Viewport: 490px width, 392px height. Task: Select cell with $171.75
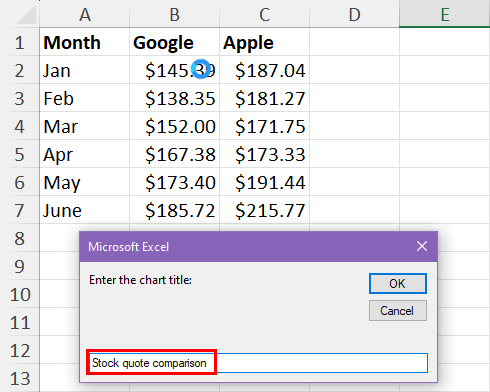point(265,126)
